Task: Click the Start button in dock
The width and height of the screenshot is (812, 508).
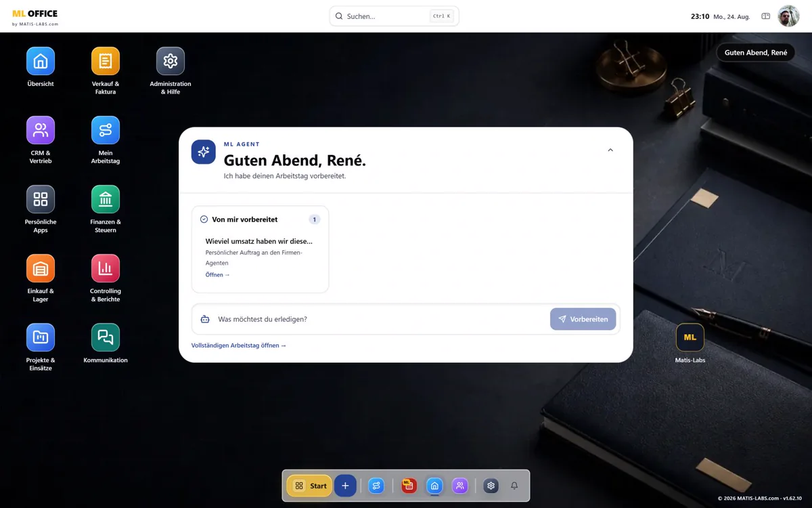Action: pyautogui.click(x=309, y=486)
